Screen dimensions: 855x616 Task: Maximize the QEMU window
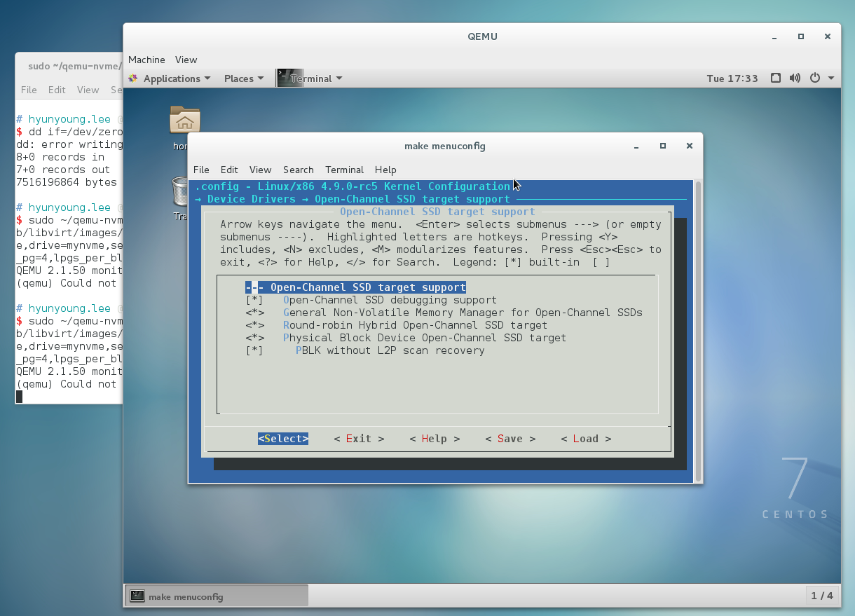(x=801, y=36)
